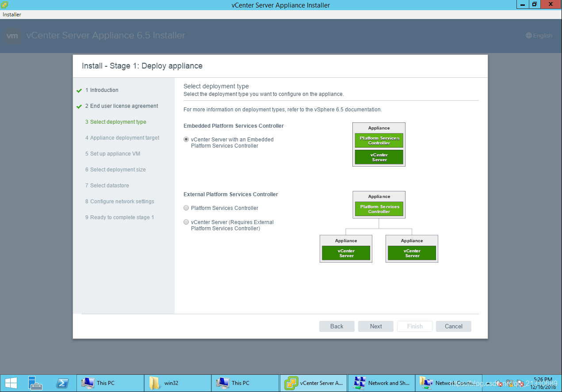562x392 pixels.
Task: Switch to the first This PC taskbar window
Action: click(111, 383)
